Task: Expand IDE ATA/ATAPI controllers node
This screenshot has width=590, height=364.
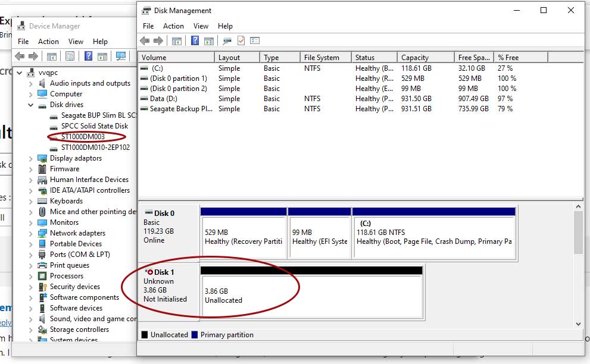Action: [31, 191]
